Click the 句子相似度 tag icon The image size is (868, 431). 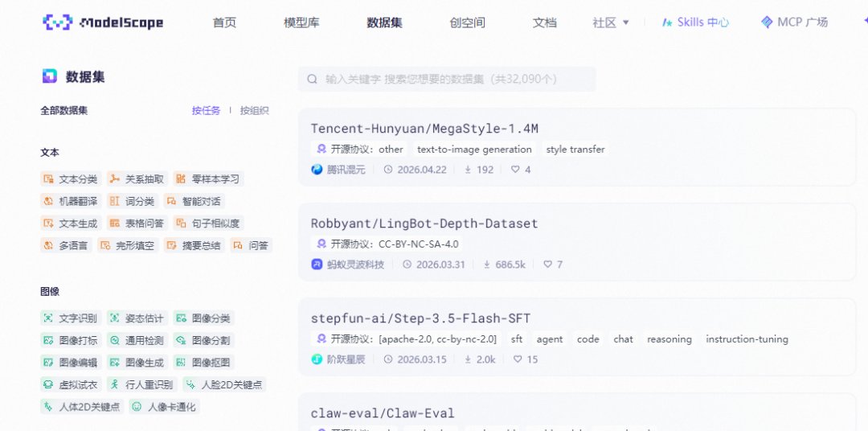(x=181, y=224)
